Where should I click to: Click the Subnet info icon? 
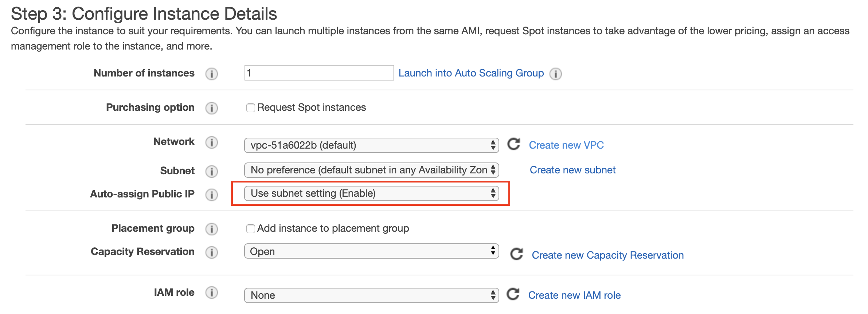[x=211, y=171]
